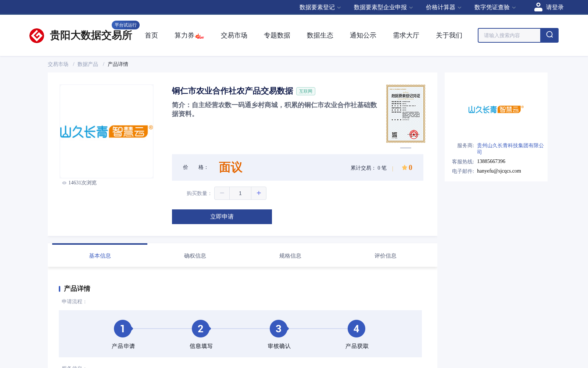588x368 pixels.
Task: Go to 交易市场 breadcrumb link
Action: (x=58, y=64)
